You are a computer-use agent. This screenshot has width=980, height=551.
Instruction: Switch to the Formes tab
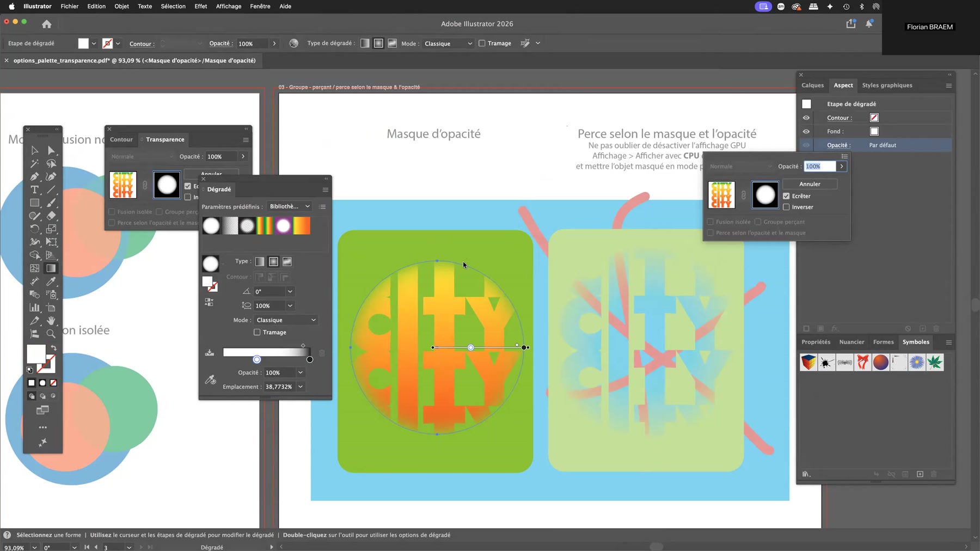tap(883, 342)
